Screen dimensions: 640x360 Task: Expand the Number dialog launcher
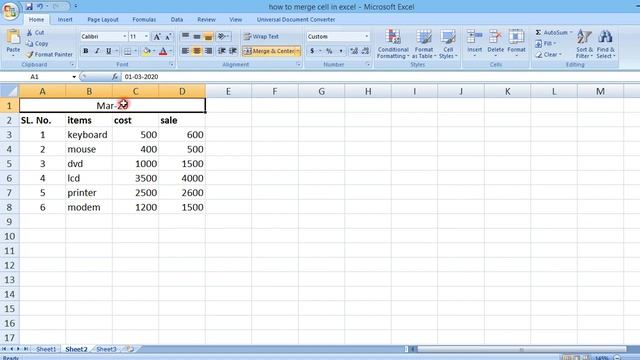[368, 64]
